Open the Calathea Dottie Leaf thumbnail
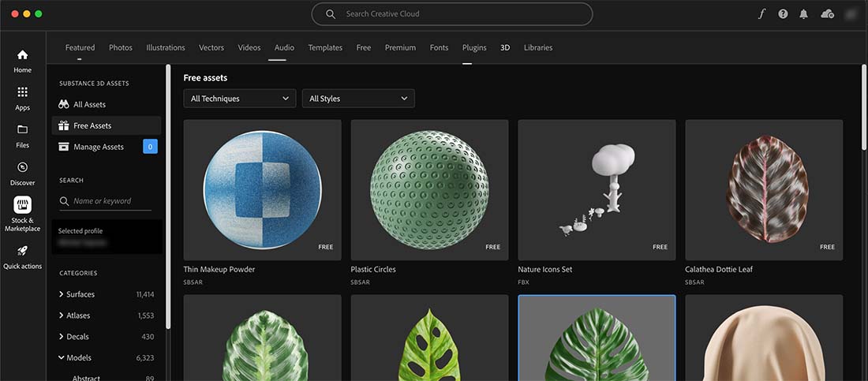 tap(764, 190)
